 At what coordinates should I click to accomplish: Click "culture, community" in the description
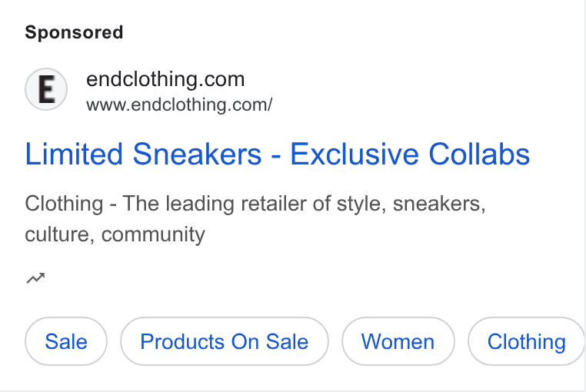point(115,234)
